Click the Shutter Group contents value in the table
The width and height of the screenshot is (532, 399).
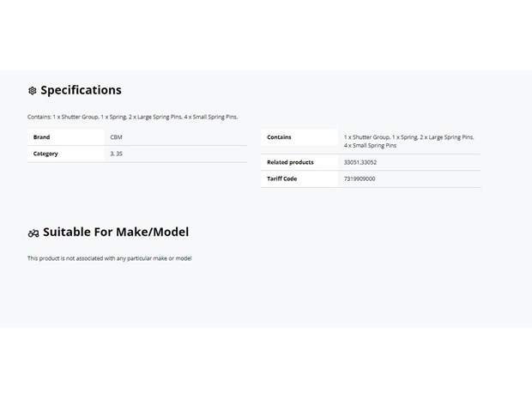[x=408, y=141]
